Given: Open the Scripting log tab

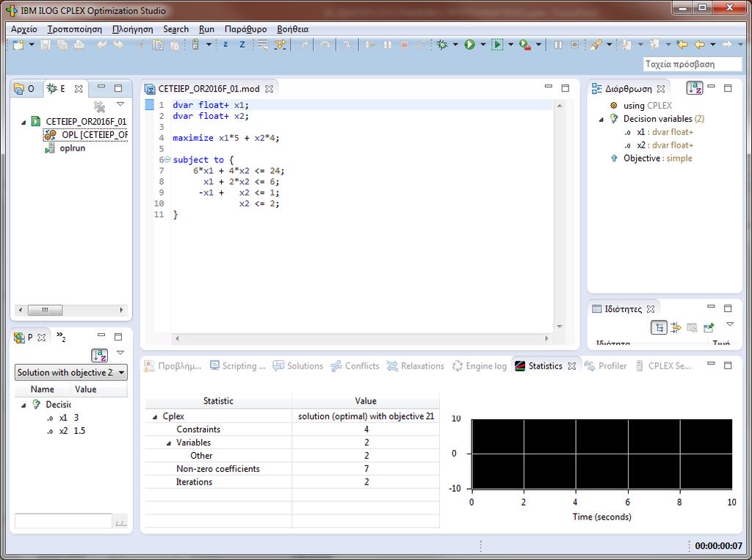Looking at the screenshot, I should click(x=237, y=366).
